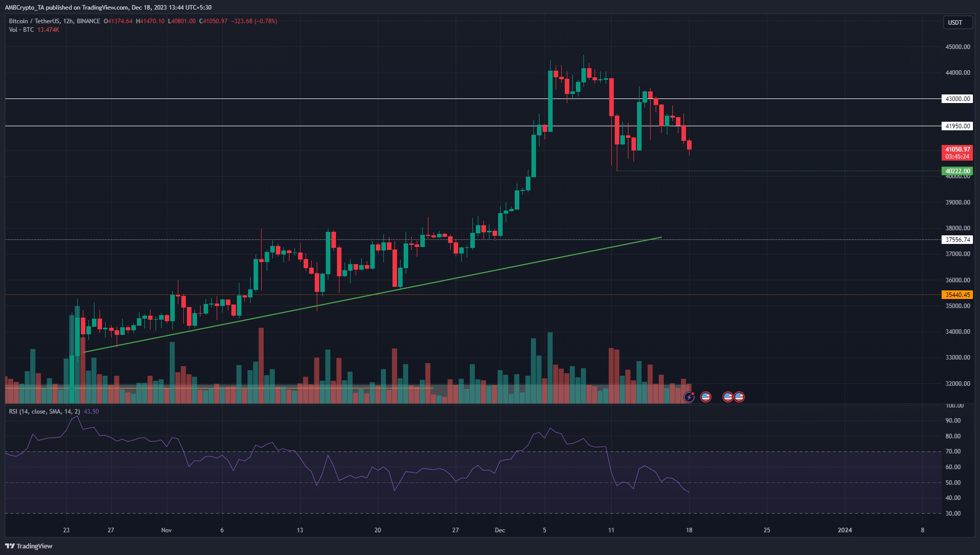Viewport: 980px width, 555px height.
Task: Click the 12h interval in the legend
Action: pyautogui.click(x=69, y=21)
